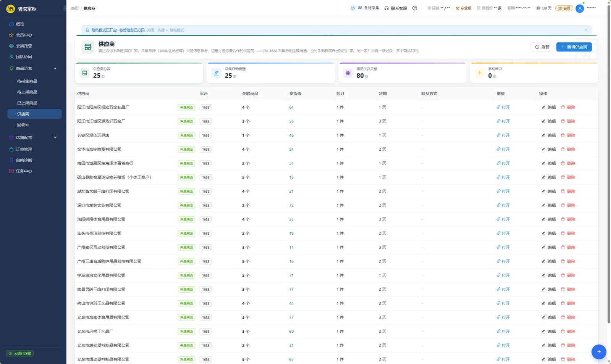The height and width of the screenshot is (364, 611).
Task: Delete supplier 洛阳锐翔体育用品有限公司
Action: pos(568,219)
